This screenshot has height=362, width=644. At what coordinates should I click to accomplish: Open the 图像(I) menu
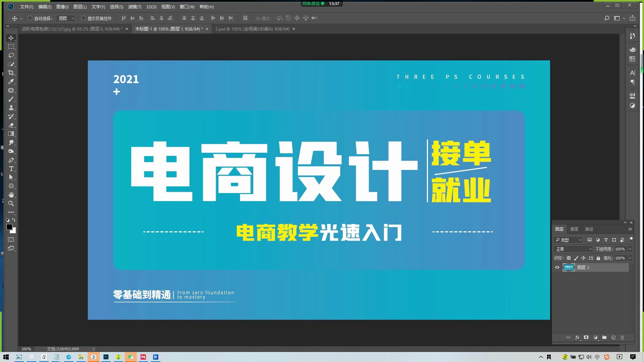coord(62,7)
